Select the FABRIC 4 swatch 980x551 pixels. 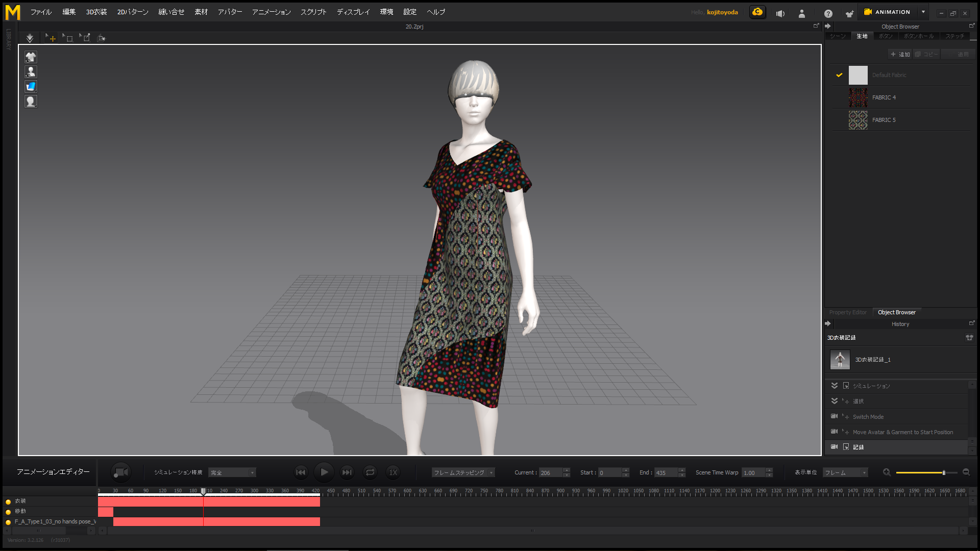(858, 97)
